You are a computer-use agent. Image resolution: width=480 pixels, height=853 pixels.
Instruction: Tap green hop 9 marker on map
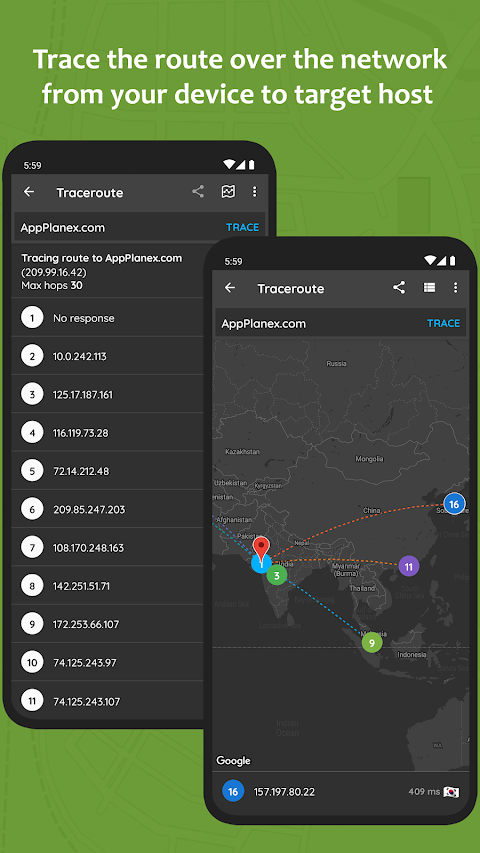pos(372,642)
